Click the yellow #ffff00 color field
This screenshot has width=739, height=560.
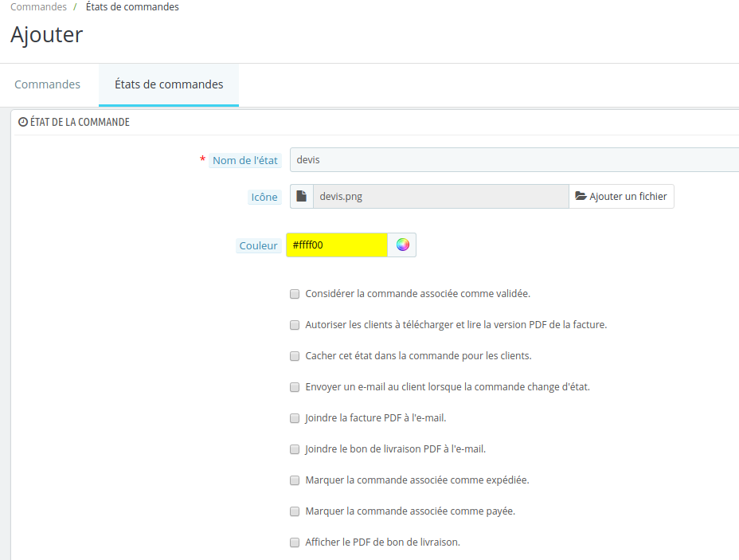pyautogui.click(x=337, y=245)
